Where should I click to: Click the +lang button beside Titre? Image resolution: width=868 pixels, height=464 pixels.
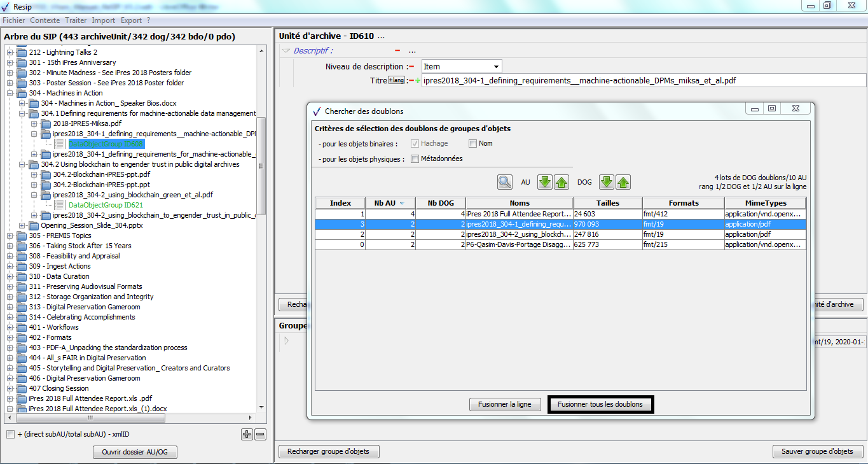pos(397,80)
